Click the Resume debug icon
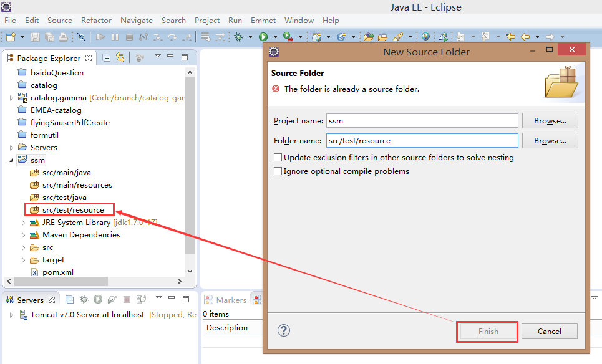 coord(100,37)
